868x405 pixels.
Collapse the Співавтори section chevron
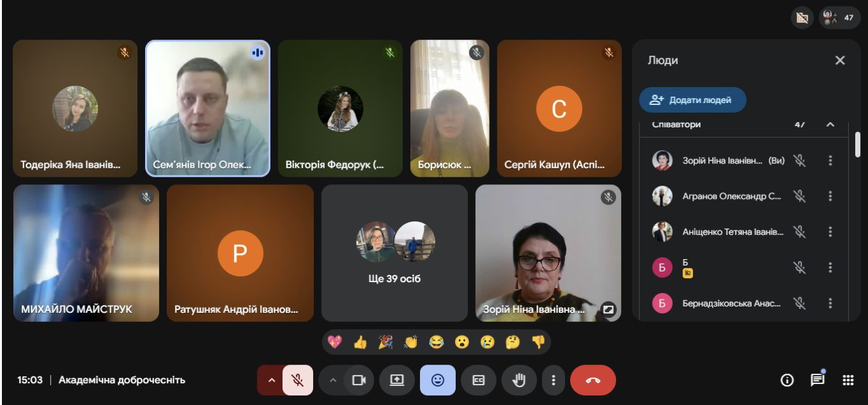point(830,124)
